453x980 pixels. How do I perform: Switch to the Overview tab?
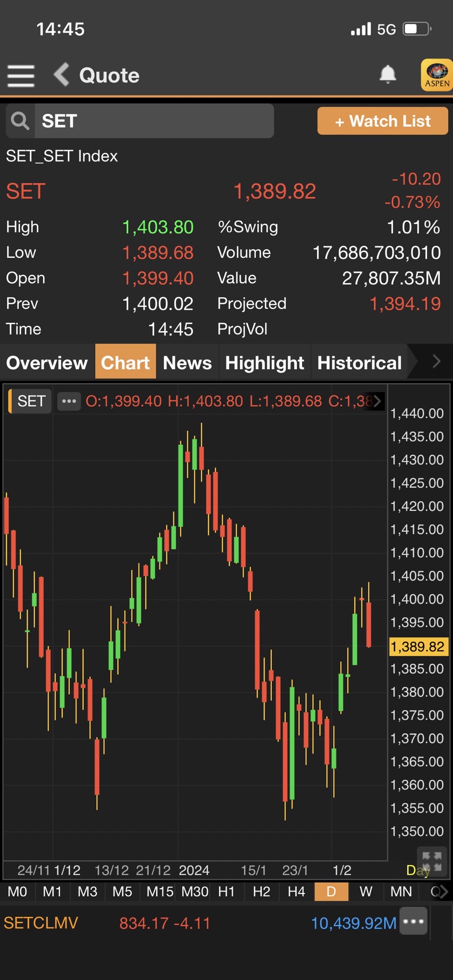pyautogui.click(x=47, y=362)
